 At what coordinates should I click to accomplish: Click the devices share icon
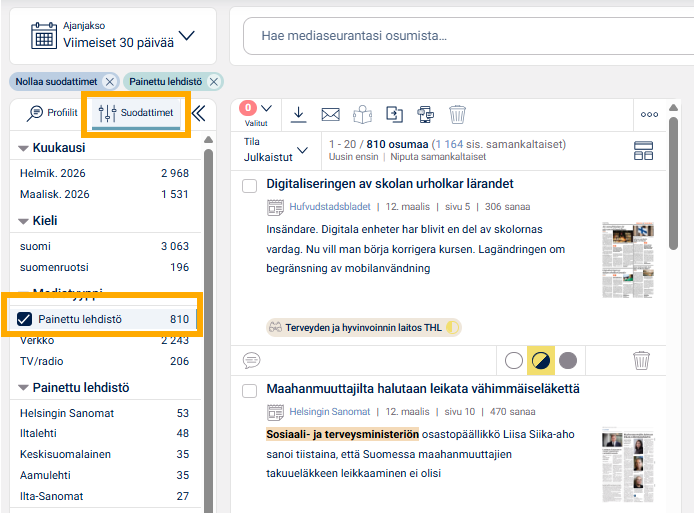[426, 115]
